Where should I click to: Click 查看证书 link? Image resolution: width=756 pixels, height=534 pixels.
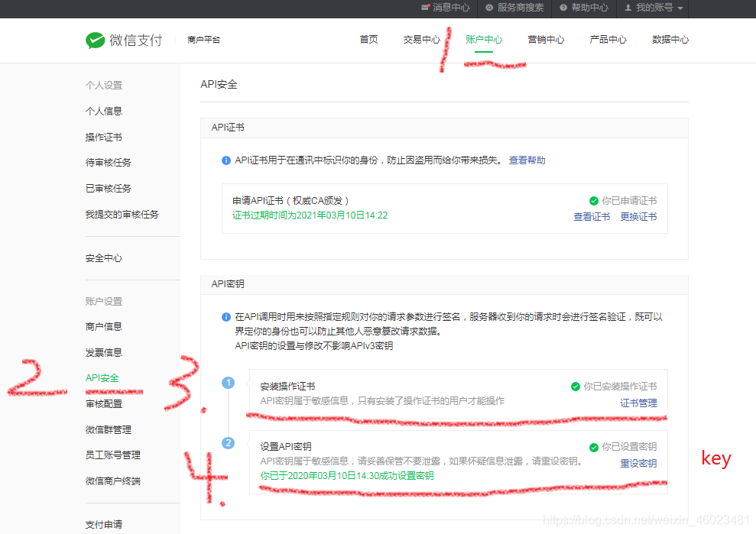[592, 217]
